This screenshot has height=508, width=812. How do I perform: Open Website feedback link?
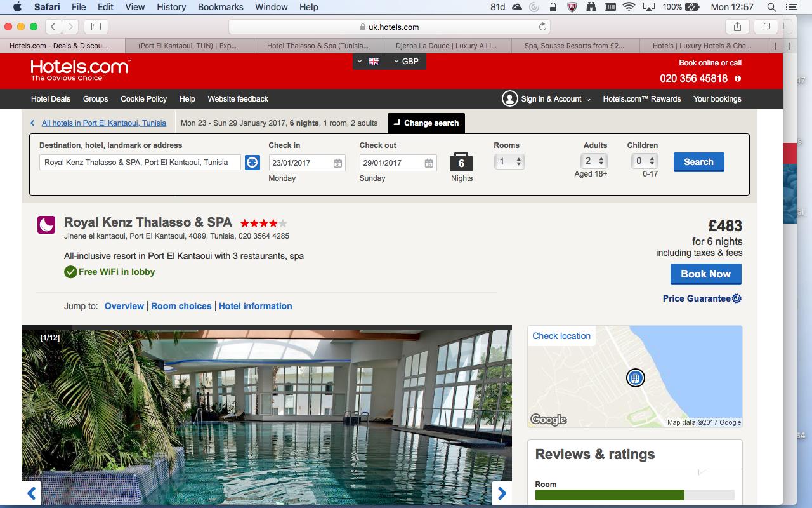pos(238,99)
